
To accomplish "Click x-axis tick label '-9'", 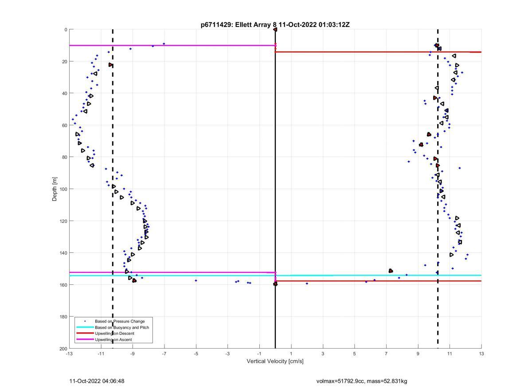I will [133, 353].
